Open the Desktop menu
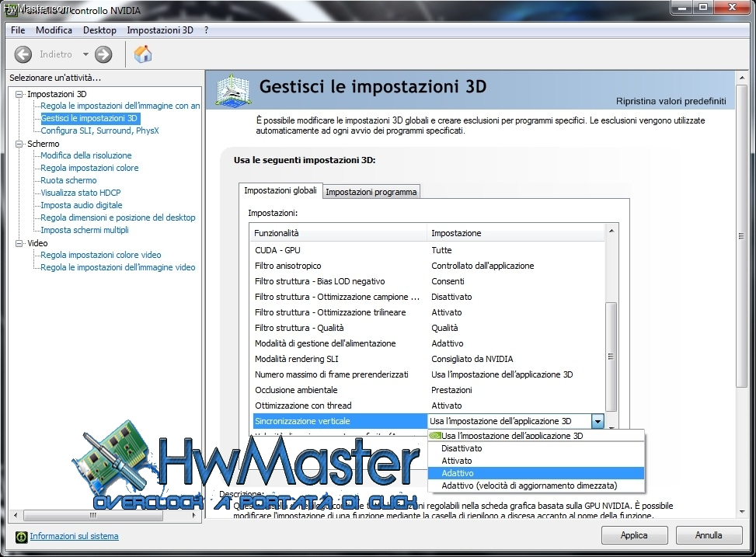756x557 pixels. 99,30
